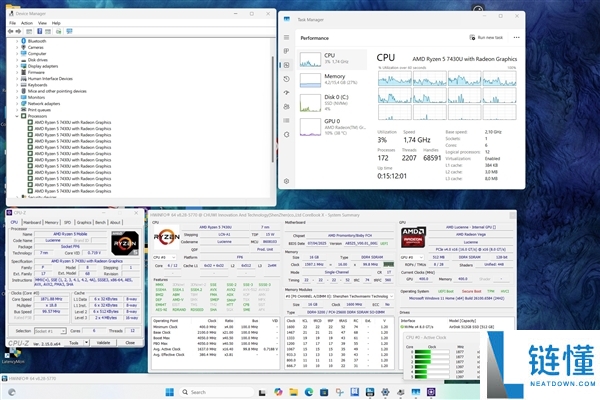Open Windows Start menu
The height and width of the screenshot is (400, 600).
click(x=169, y=392)
